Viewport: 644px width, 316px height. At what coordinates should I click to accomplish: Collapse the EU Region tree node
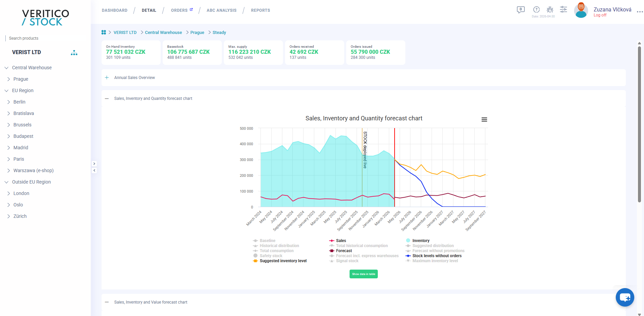(6, 91)
